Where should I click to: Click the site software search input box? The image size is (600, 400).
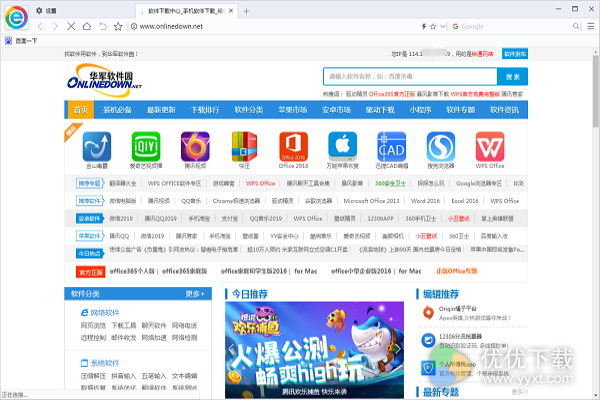tap(410, 77)
